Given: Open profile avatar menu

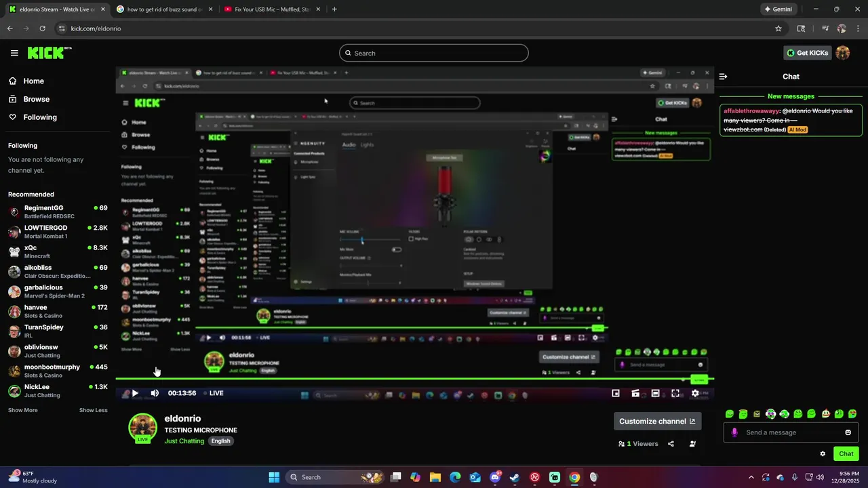Looking at the screenshot, I should point(843,53).
